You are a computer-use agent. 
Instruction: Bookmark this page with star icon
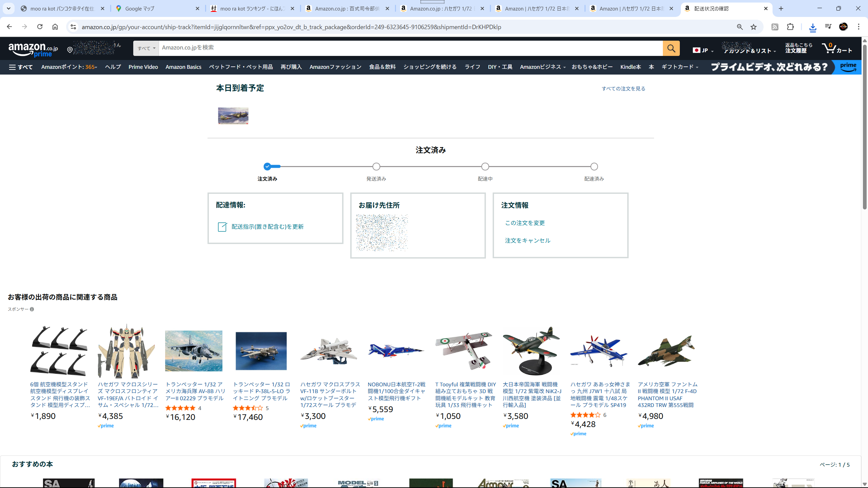[753, 27]
